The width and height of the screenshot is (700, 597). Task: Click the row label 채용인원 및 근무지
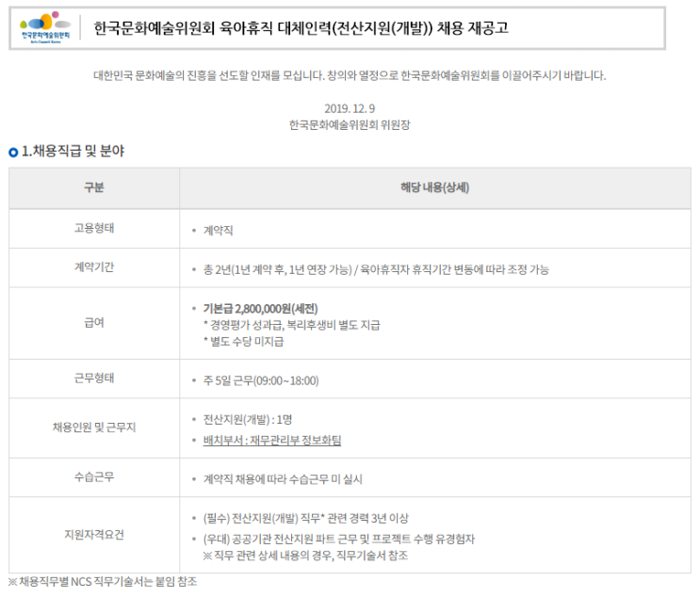(x=94, y=428)
